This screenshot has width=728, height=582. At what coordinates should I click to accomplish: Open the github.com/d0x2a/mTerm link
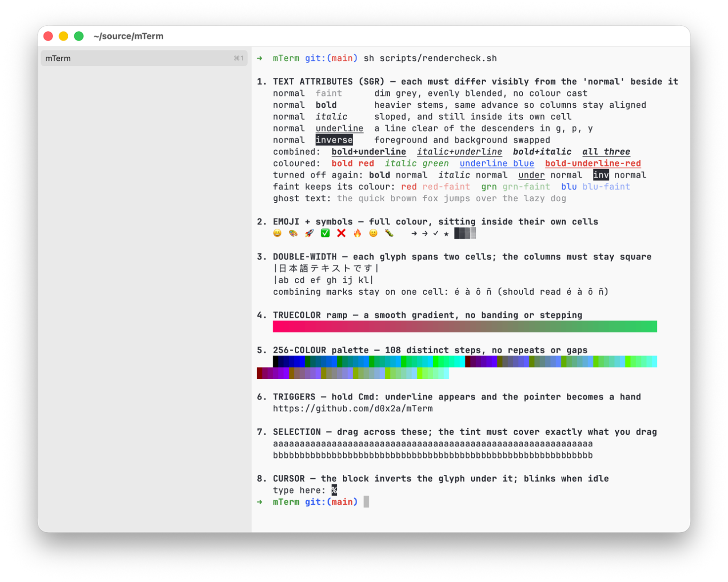click(x=353, y=408)
